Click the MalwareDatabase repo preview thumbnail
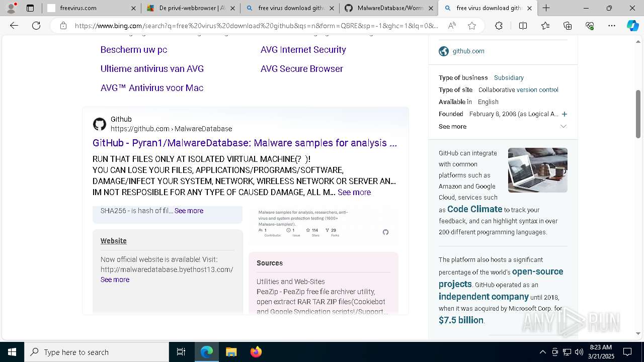644x362 pixels. [323, 226]
